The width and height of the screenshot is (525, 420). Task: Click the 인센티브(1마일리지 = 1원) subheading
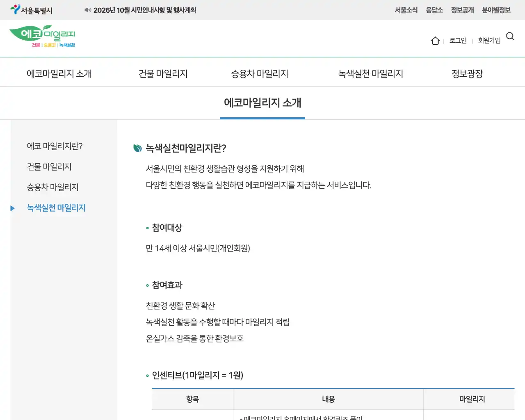198,375
